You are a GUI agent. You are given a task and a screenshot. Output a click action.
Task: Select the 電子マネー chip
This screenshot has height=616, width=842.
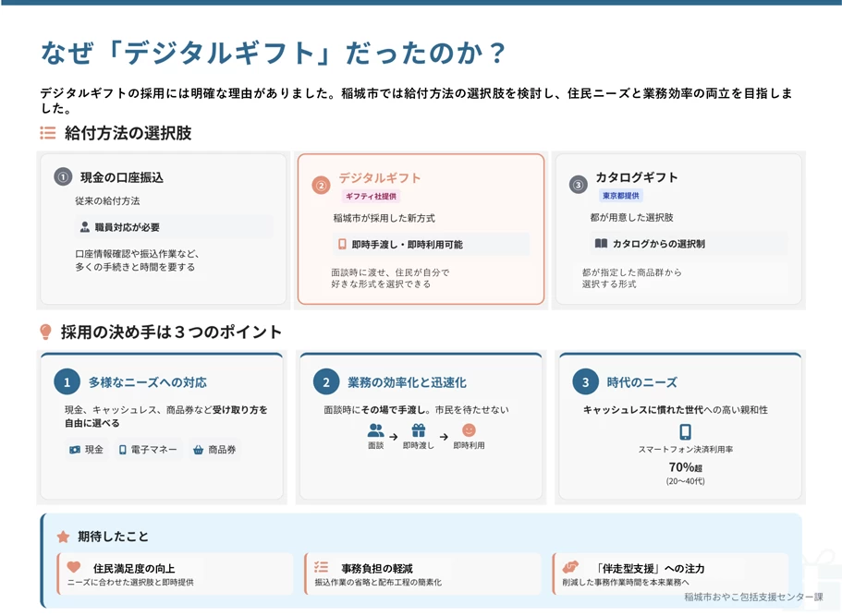148,450
